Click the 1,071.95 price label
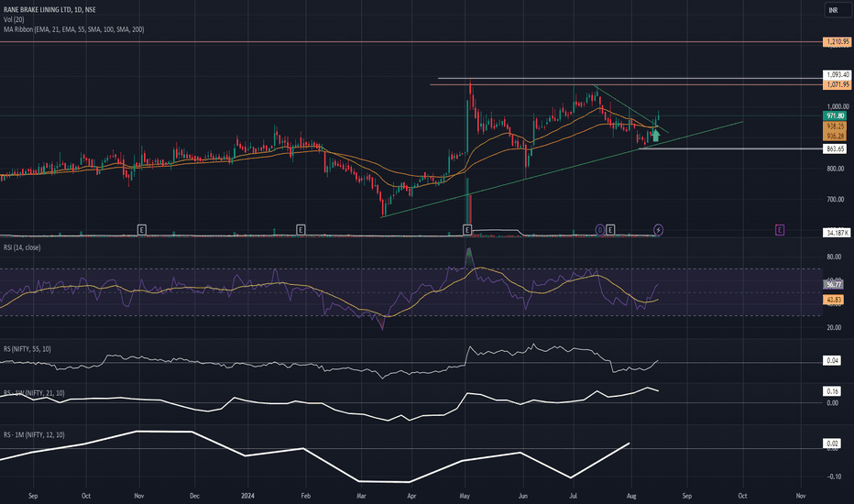854x504 pixels. tap(838, 84)
